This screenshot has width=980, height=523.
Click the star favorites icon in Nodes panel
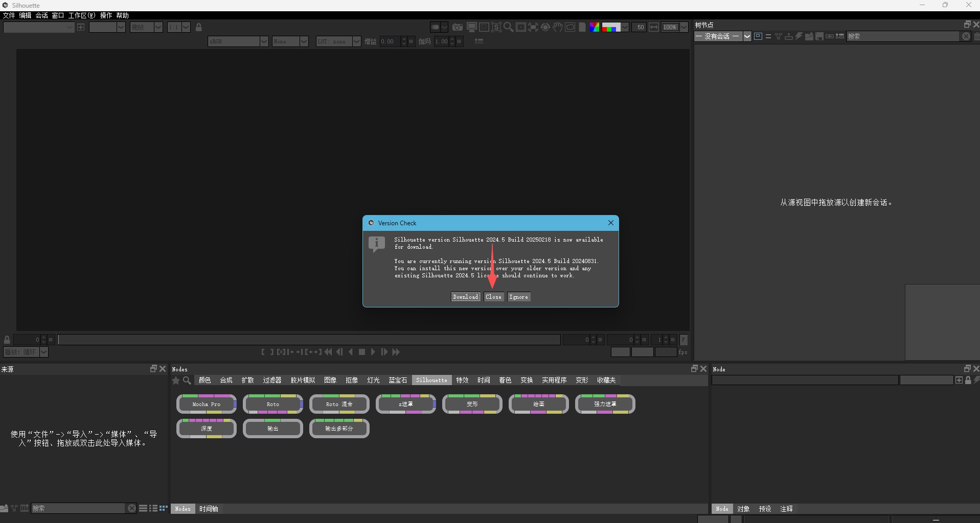[176, 381]
